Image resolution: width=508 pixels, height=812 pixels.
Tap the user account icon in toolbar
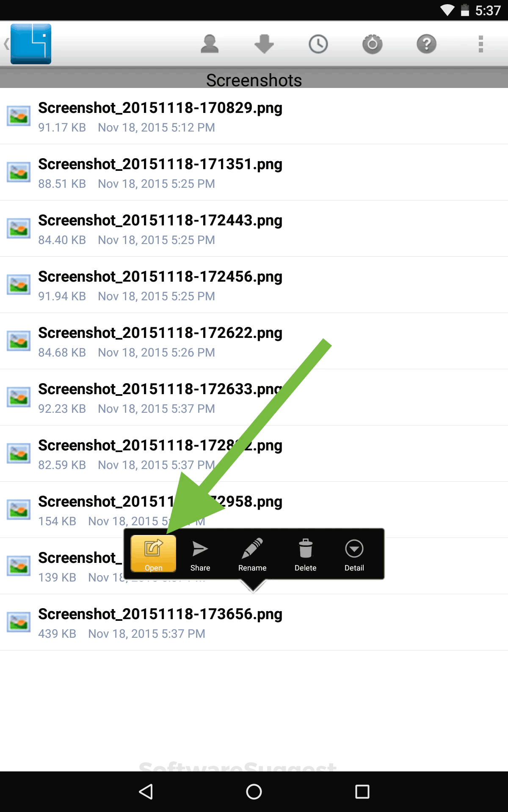click(210, 44)
